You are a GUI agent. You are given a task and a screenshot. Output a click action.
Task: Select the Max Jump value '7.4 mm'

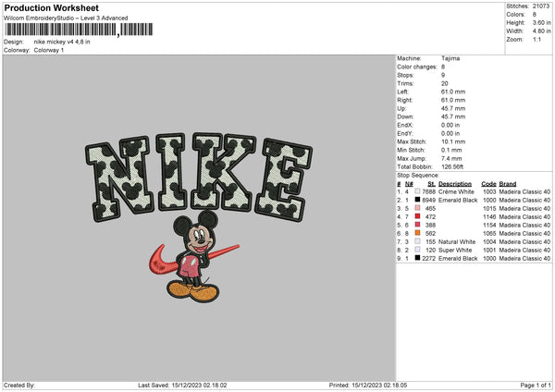451,158
